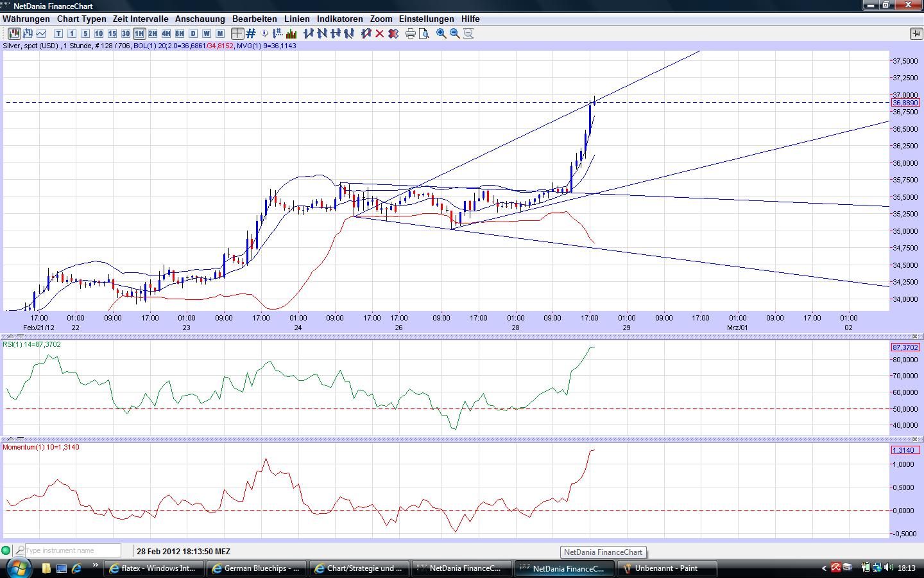Select the monthly M interval button
Viewport: 924px width, 578px height.
click(x=220, y=33)
